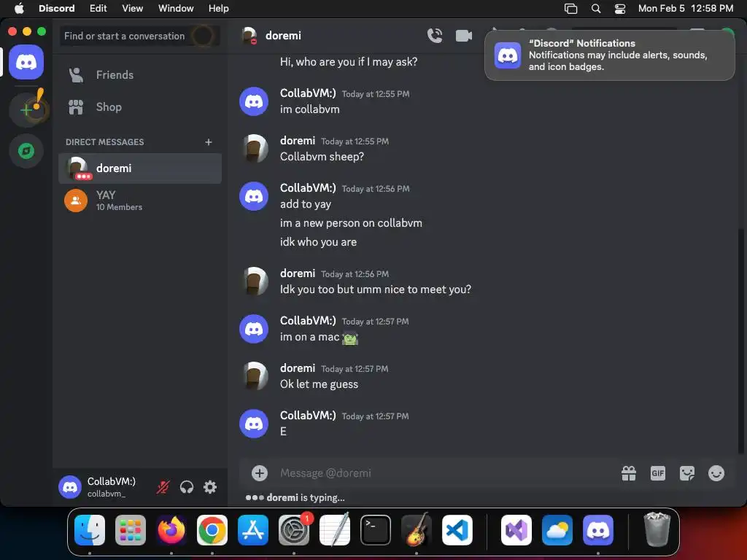This screenshot has height=560, width=747.
Task: Select the doremi direct message
Action: coord(139,168)
